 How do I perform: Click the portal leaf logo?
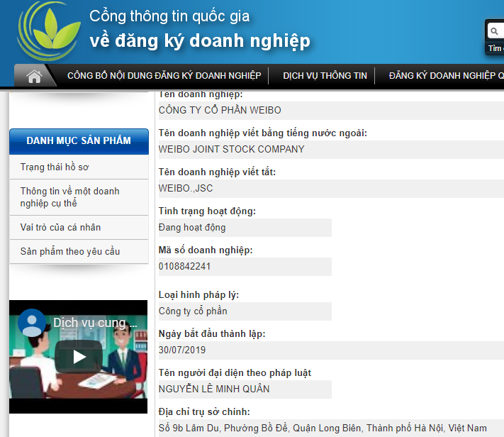(x=48, y=31)
